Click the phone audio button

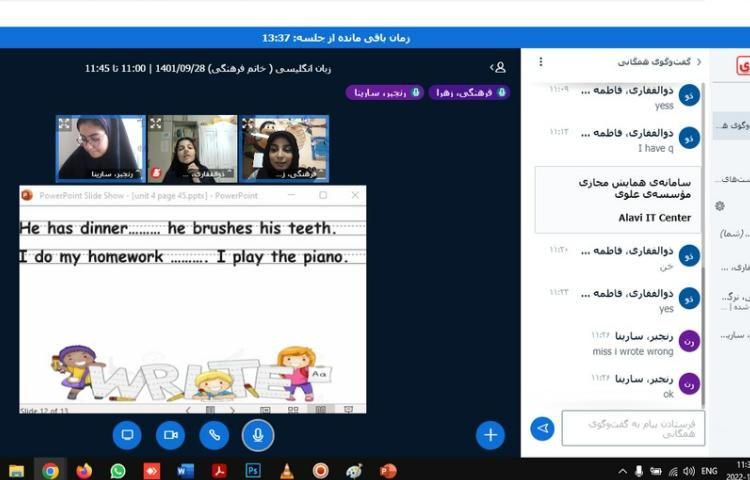point(214,434)
